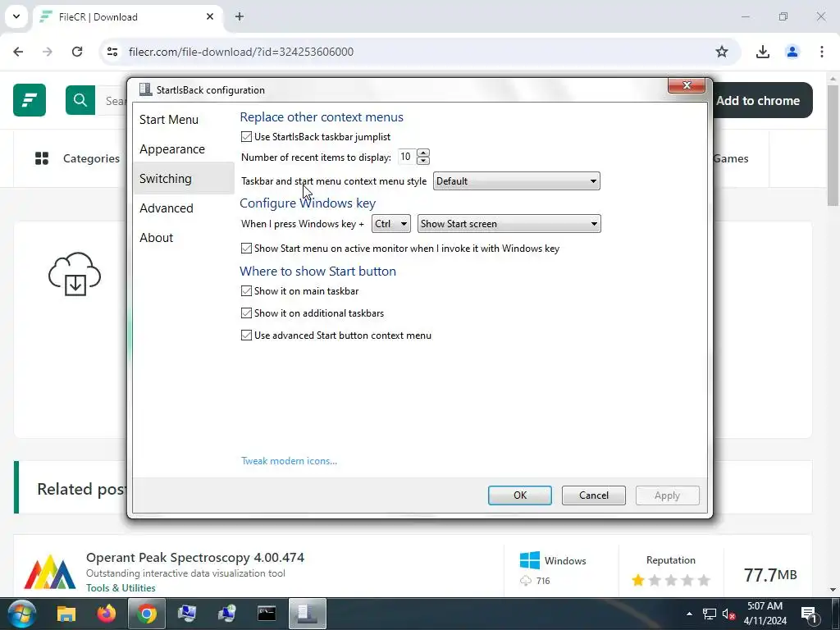Decrease number of recent items with down arrow
Image resolution: width=840 pixels, height=630 pixels.
[x=423, y=161]
